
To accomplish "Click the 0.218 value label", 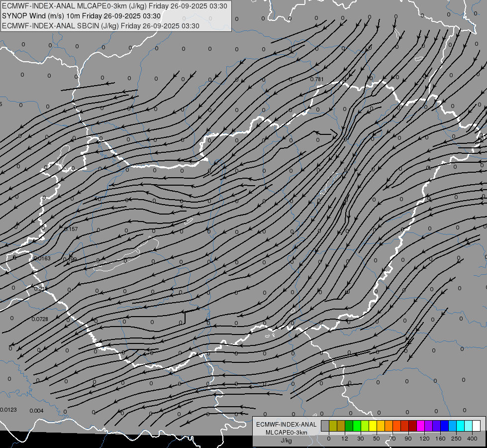I will (41, 289).
